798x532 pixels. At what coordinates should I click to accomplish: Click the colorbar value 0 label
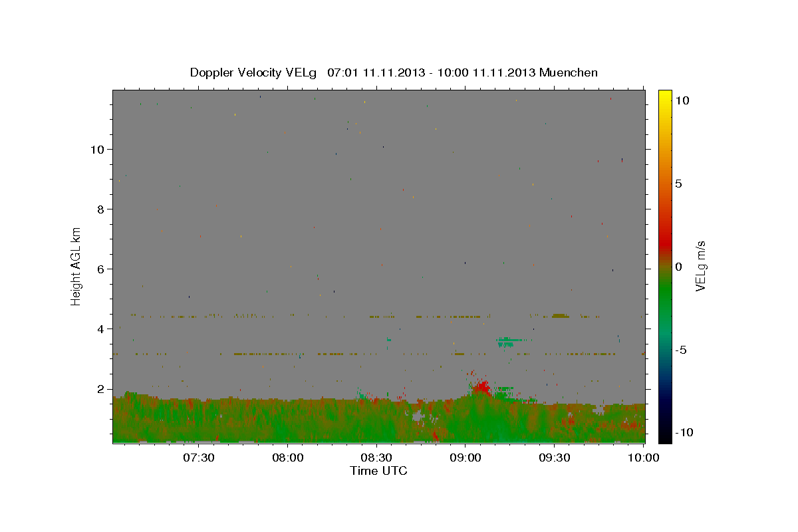[x=678, y=267]
